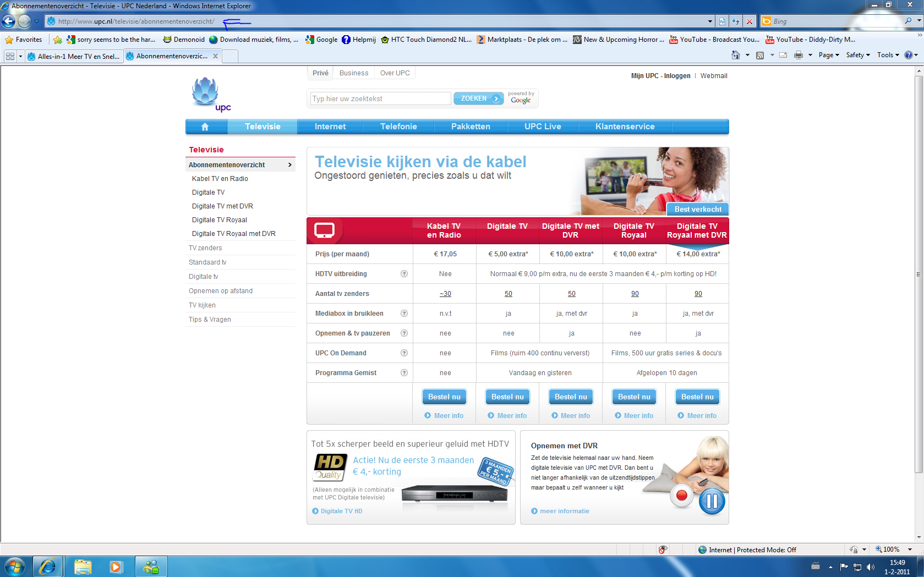924x577 pixels.
Task: Click help icon next to HDTV uitbreiding
Action: click(x=404, y=274)
